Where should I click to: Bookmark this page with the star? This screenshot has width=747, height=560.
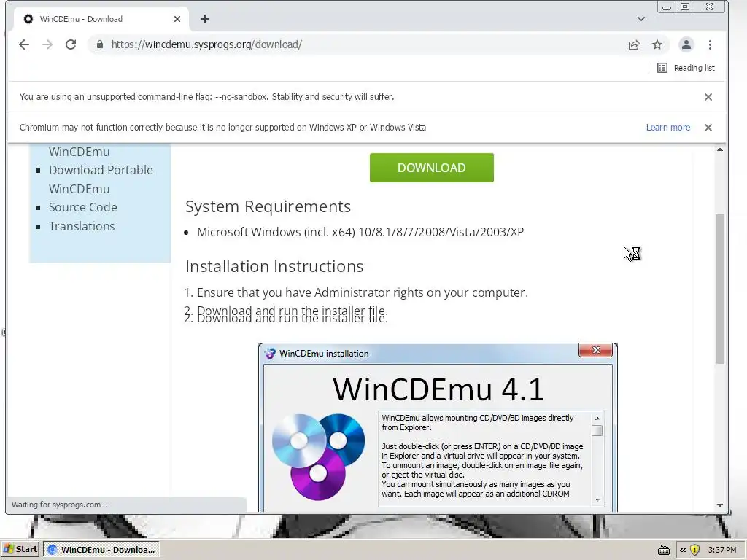(657, 44)
